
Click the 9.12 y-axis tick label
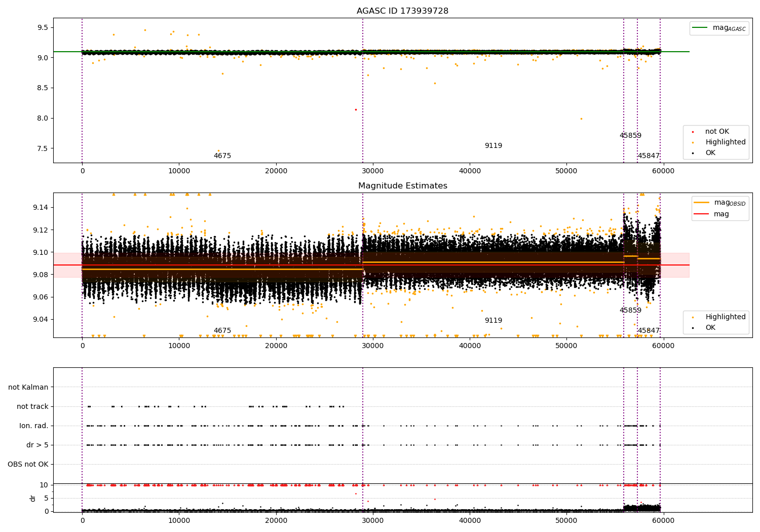click(41, 230)
